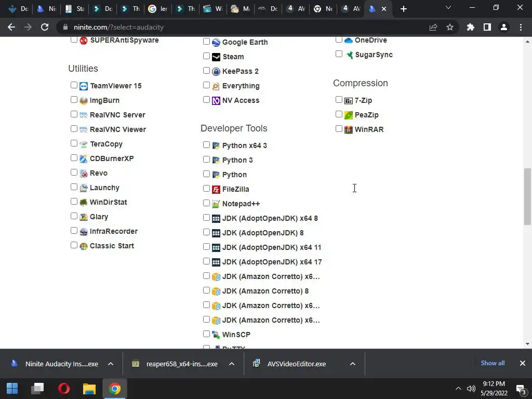Image resolution: width=532 pixels, height=399 pixels.
Task: Open Chrome tab search dropdown
Action: point(448,7)
